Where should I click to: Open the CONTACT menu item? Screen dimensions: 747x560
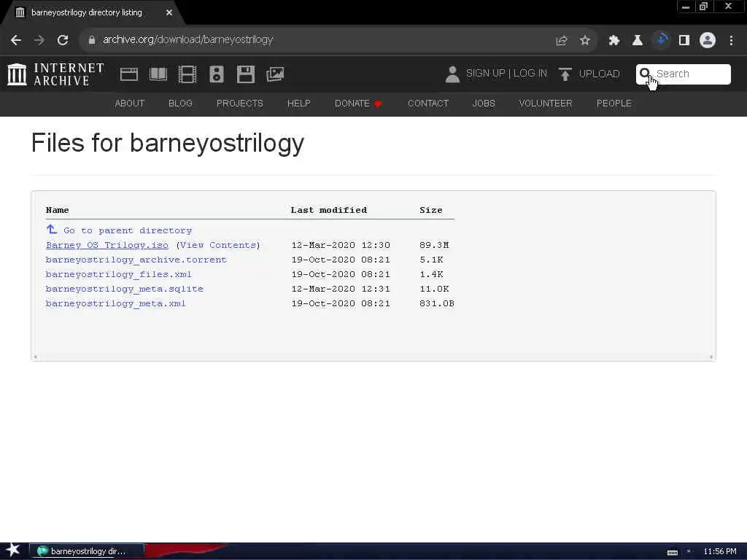tap(427, 104)
